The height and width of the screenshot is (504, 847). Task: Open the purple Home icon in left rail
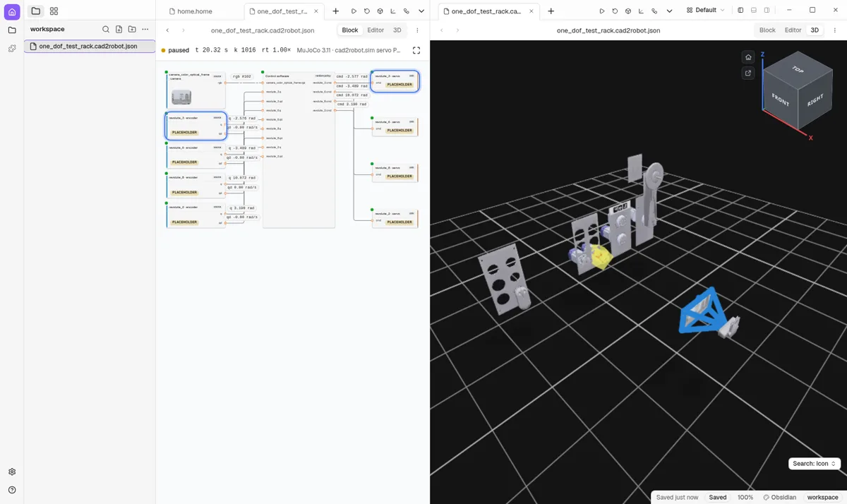[x=12, y=11]
